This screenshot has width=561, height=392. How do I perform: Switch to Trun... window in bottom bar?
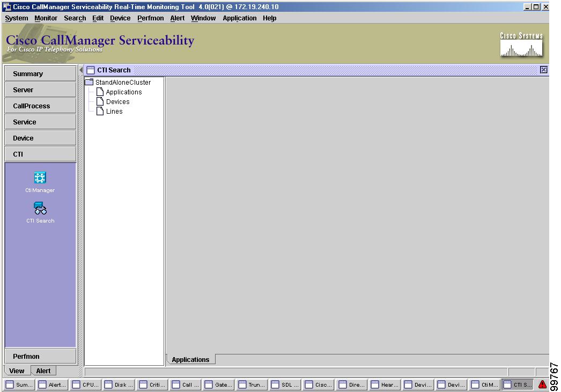(x=252, y=385)
